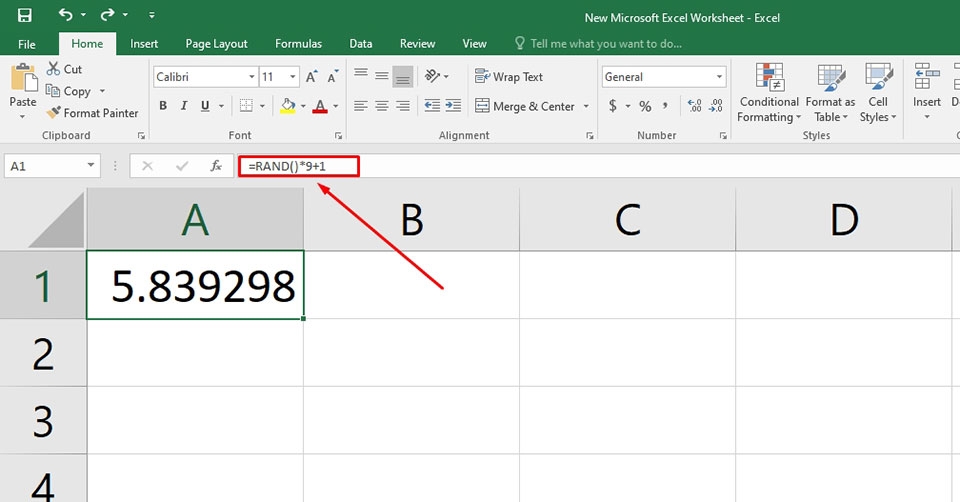The height and width of the screenshot is (502, 960).
Task: Apply Comma Style format
Action: coord(666,106)
